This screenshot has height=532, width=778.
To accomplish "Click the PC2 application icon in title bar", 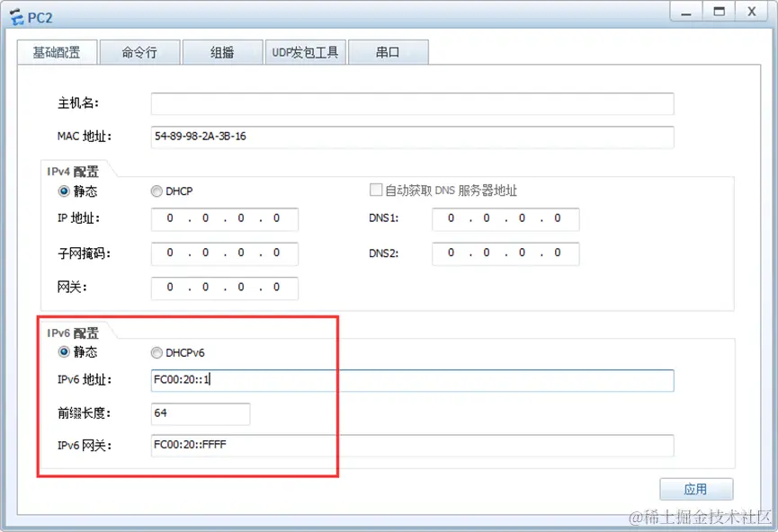I will (x=16, y=17).
